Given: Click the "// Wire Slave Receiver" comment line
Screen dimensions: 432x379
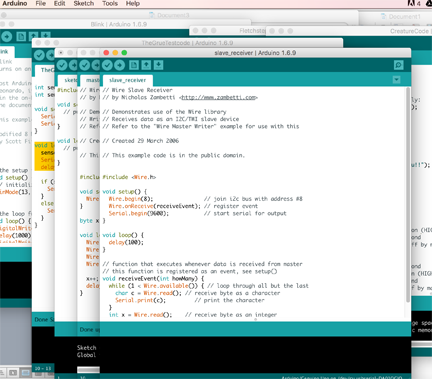Looking at the screenshot, I should [x=137, y=90].
